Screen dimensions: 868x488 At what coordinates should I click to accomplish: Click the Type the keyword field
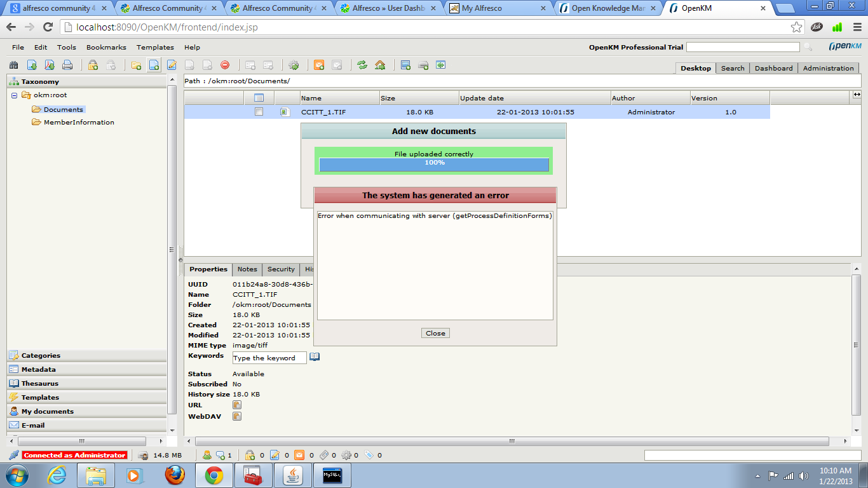click(269, 358)
